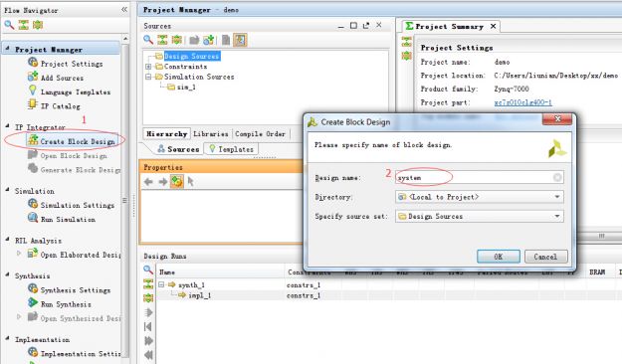Click the Design Runs search icon
Image resolution: width=622 pixels, height=364 pixels.
tap(148, 270)
